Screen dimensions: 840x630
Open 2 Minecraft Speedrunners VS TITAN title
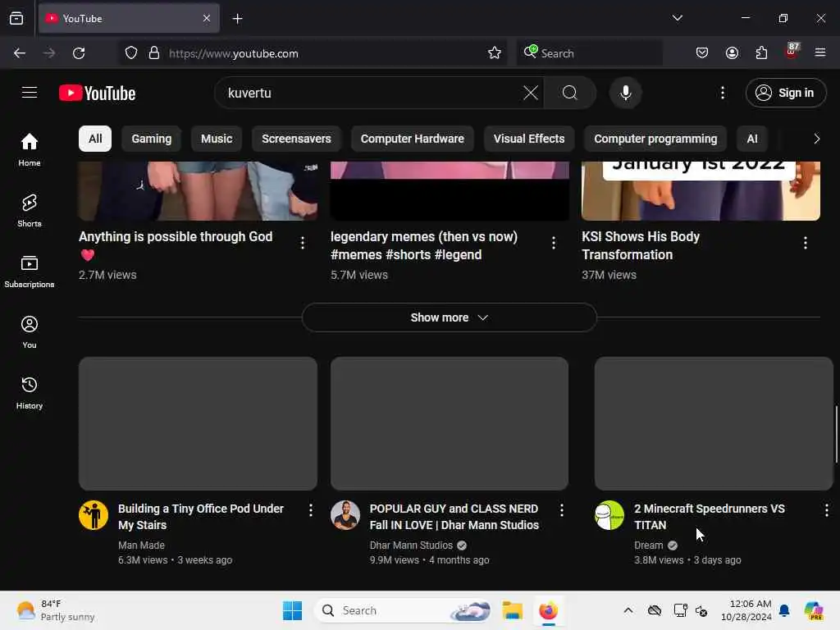710,517
